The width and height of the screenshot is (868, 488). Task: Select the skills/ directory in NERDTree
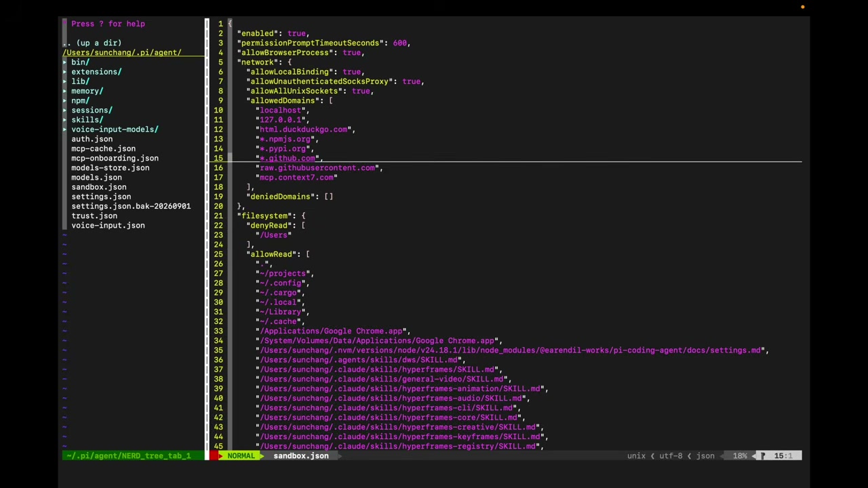click(x=87, y=120)
